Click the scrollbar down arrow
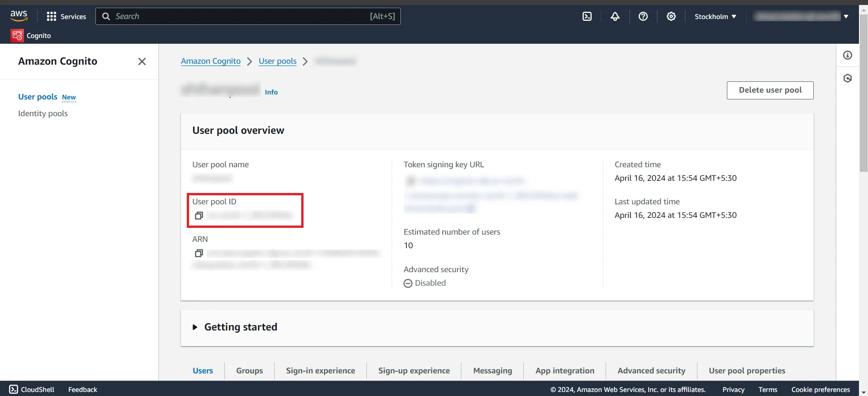868x396 pixels. click(x=863, y=392)
